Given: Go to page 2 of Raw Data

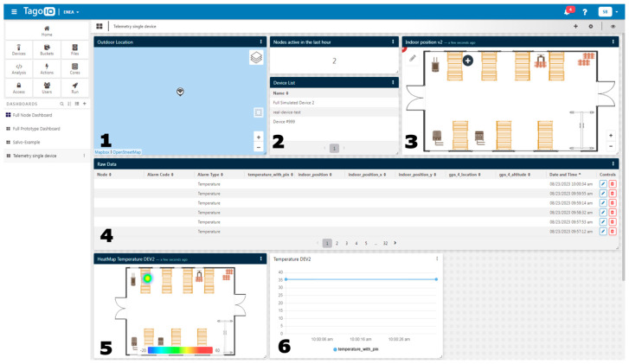Looking at the screenshot, I should tap(337, 243).
